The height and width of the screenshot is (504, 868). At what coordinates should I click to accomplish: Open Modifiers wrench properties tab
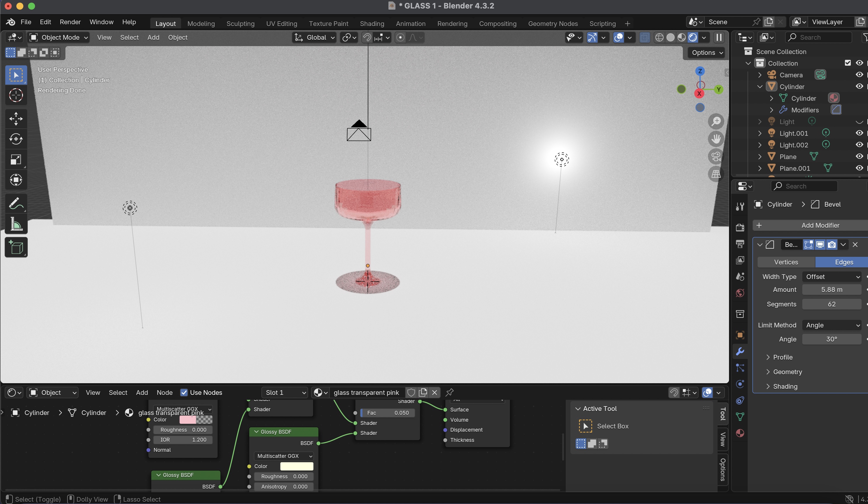(740, 351)
